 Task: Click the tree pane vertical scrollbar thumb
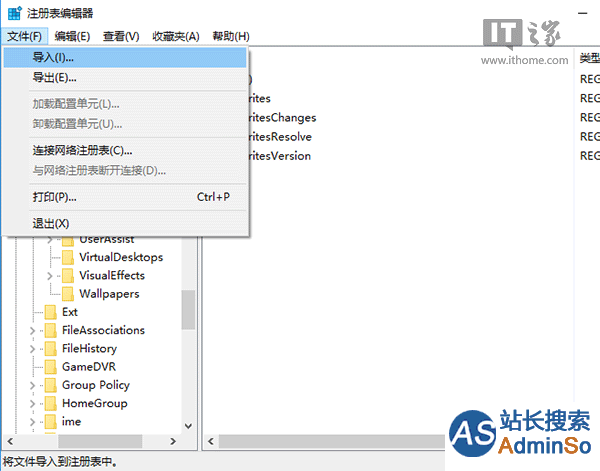pyautogui.click(x=188, y=310)
